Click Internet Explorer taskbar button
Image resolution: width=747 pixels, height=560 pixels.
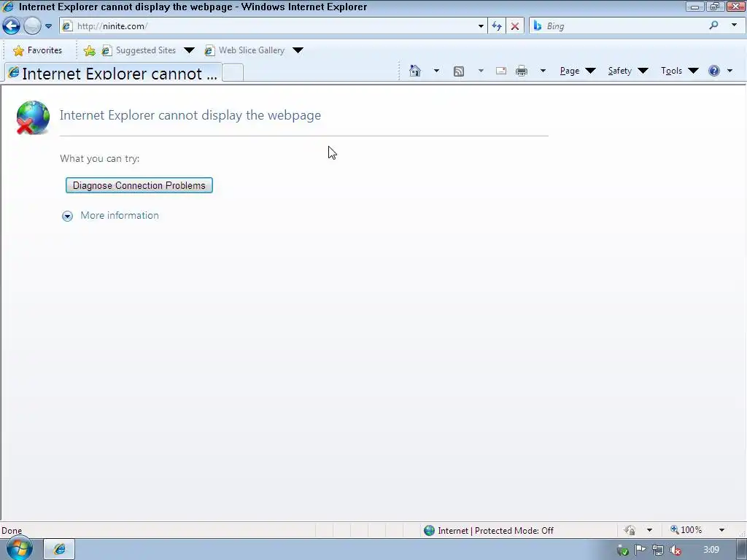[60, 550]
